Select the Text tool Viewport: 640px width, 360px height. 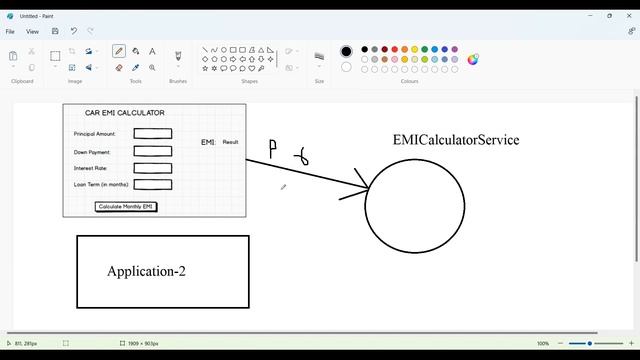point(152,51)
